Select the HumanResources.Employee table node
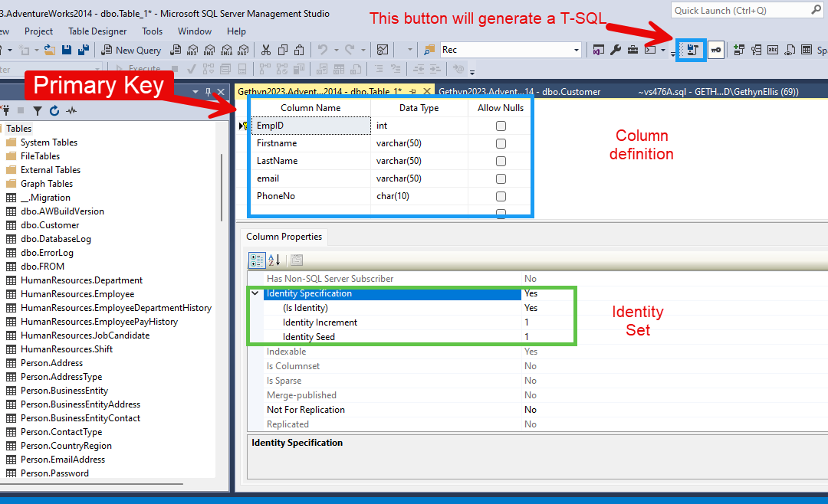828x504 pixels. point(77,294)
